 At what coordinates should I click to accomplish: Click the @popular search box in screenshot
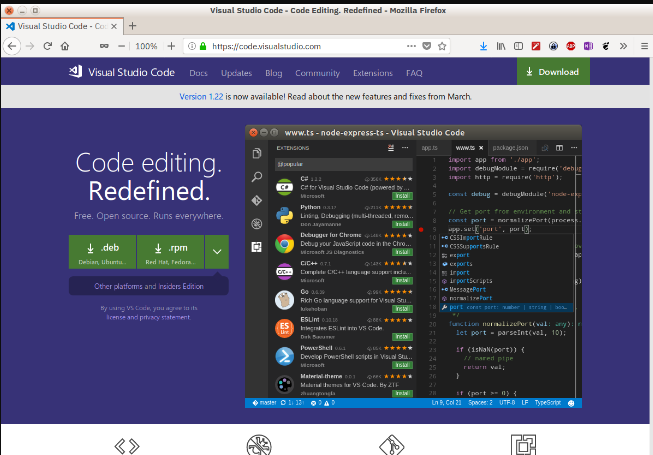(x=344, y=164)
